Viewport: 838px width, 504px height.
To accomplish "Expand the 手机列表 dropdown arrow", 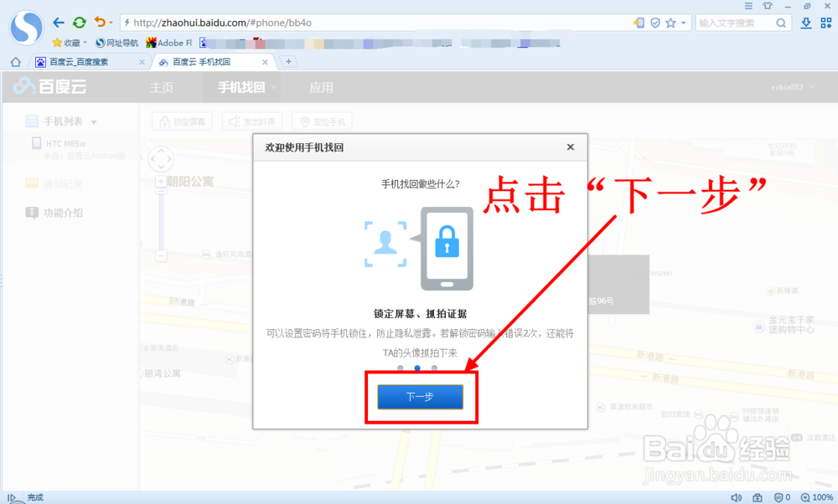I will click(93, 120).
